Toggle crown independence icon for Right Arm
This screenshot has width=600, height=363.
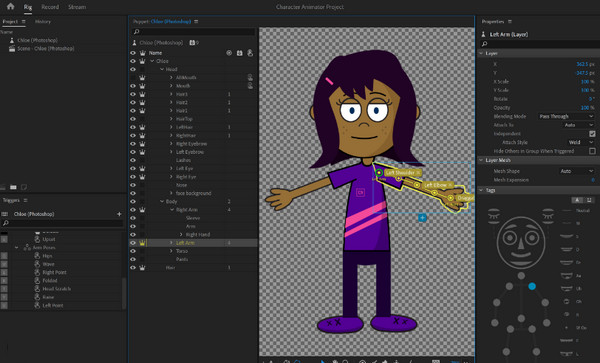(142, 210)
